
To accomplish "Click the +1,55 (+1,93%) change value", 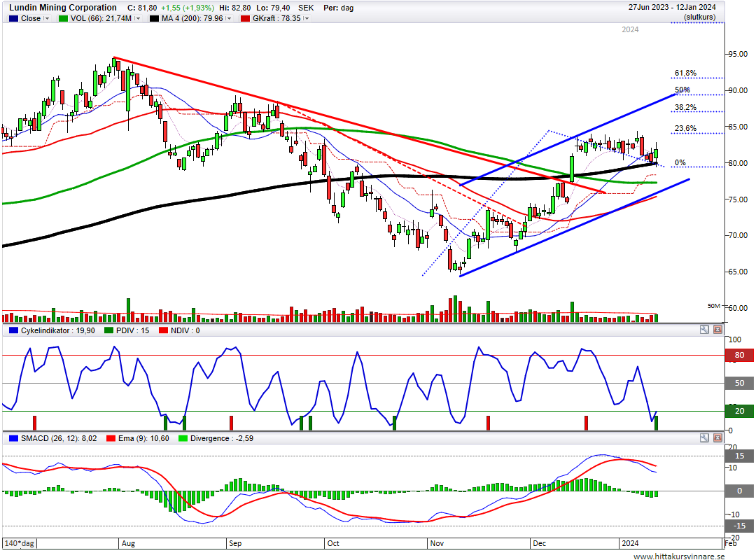I will [188, 8].
